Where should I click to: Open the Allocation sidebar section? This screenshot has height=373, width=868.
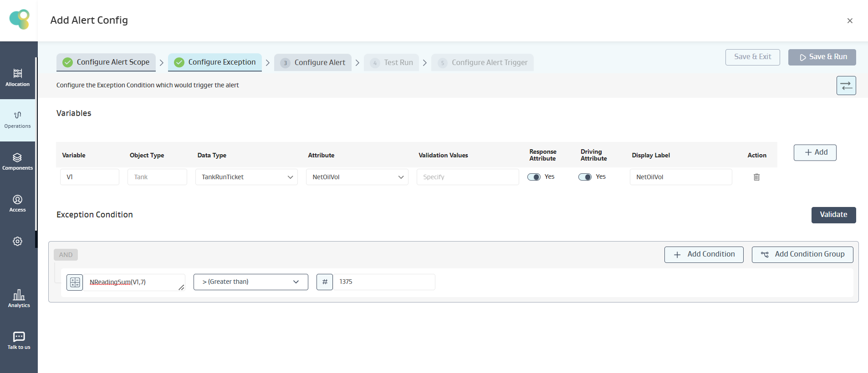(x=17, y=77)
